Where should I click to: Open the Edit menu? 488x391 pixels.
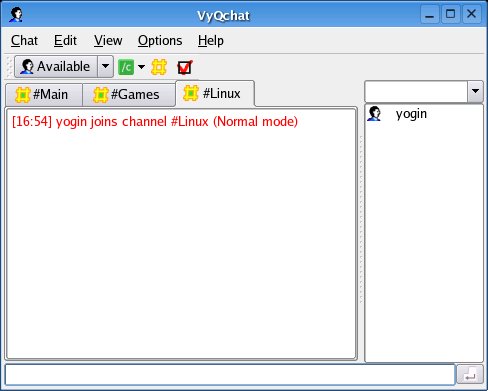point(65,41)
